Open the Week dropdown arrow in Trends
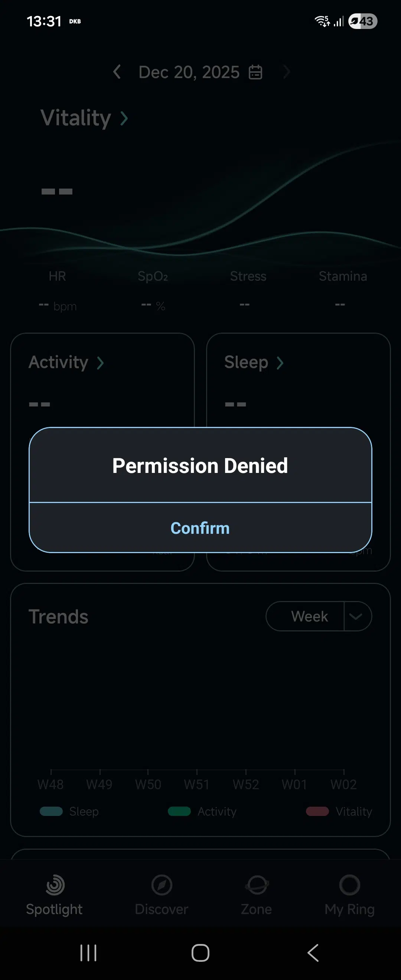Screen dimensions: 401x980 coord(356,616)
